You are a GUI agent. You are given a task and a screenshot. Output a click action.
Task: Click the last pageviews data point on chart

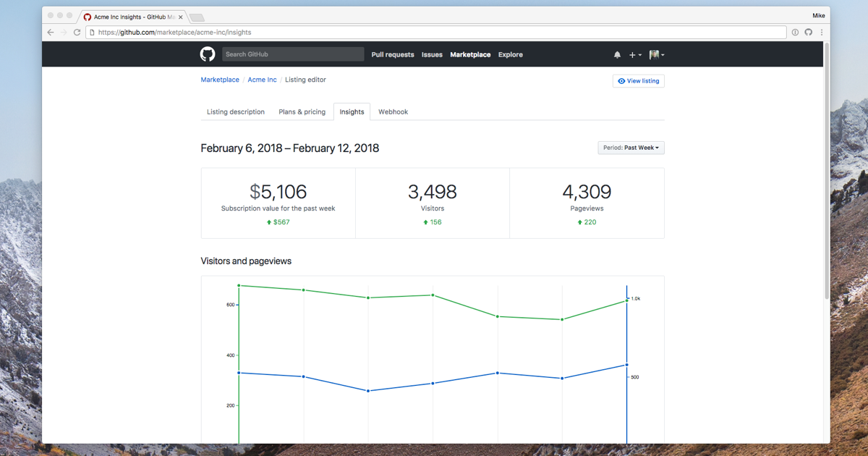626,300
